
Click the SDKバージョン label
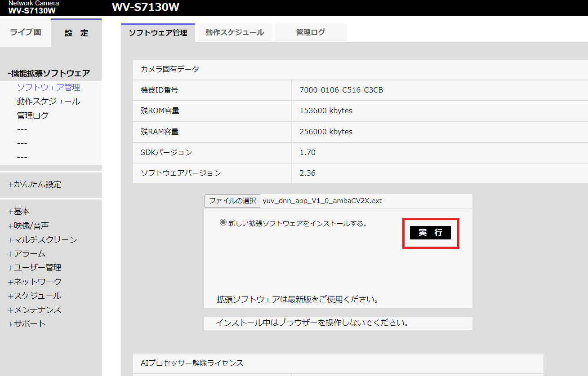(166, 152)
